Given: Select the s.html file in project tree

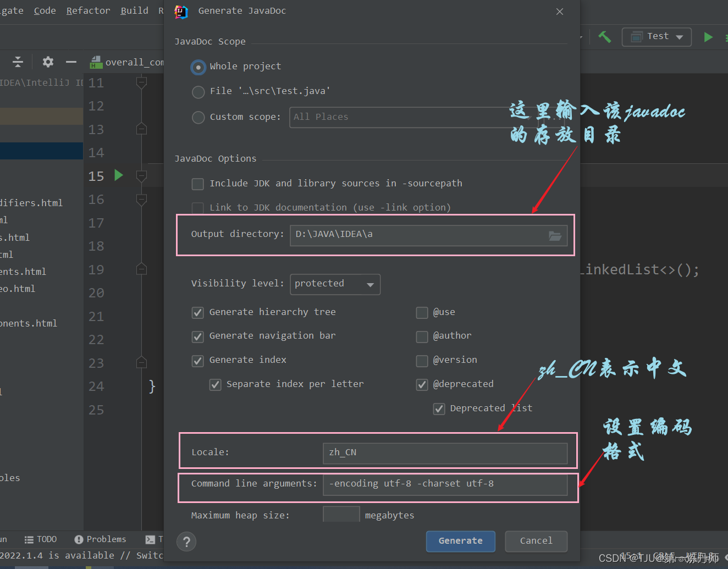Looking at the screenshot, I should (15, 237).
